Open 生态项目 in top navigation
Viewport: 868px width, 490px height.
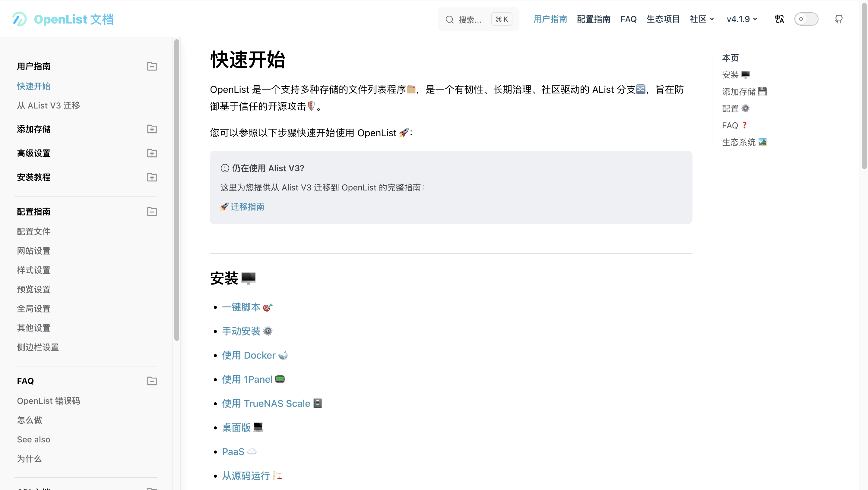pos(663,19)
